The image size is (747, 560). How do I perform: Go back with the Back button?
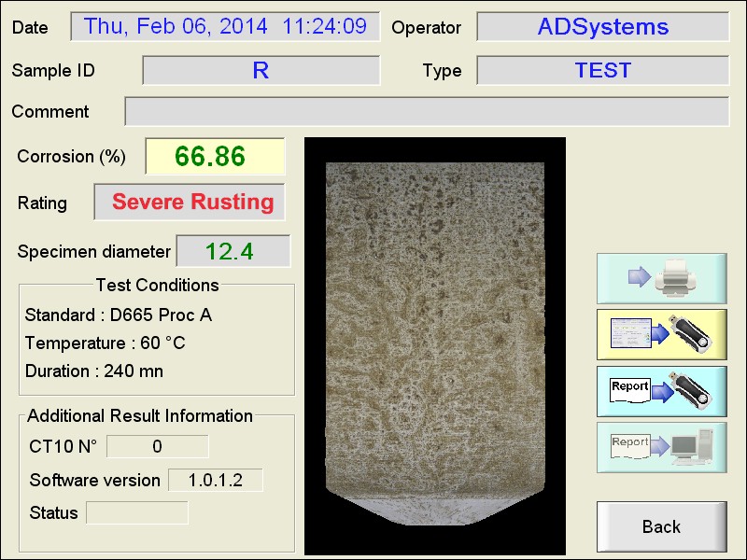coord(662,526)
